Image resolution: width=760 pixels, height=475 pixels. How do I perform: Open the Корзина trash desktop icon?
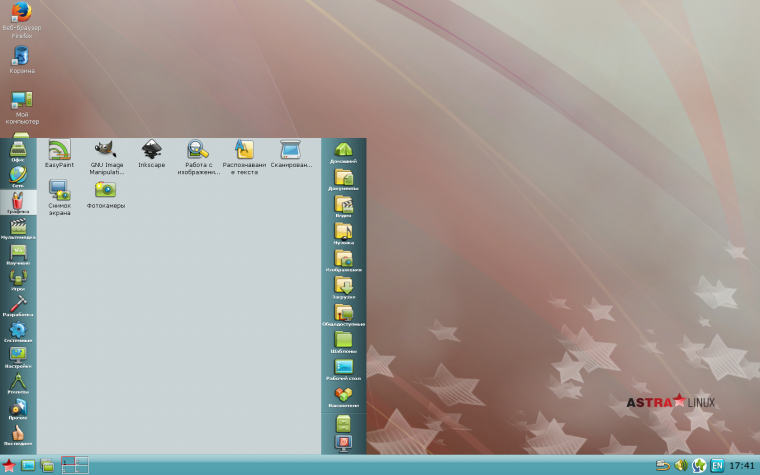coord(21,59)
